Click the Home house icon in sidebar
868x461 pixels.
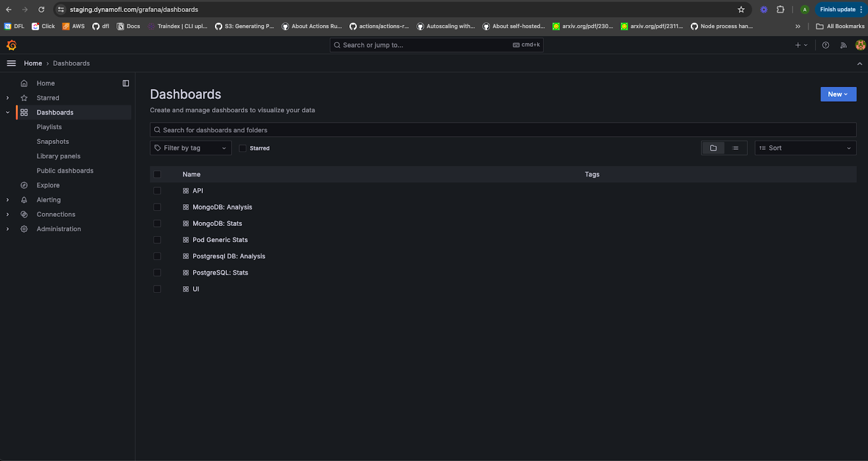pos(24,83)
